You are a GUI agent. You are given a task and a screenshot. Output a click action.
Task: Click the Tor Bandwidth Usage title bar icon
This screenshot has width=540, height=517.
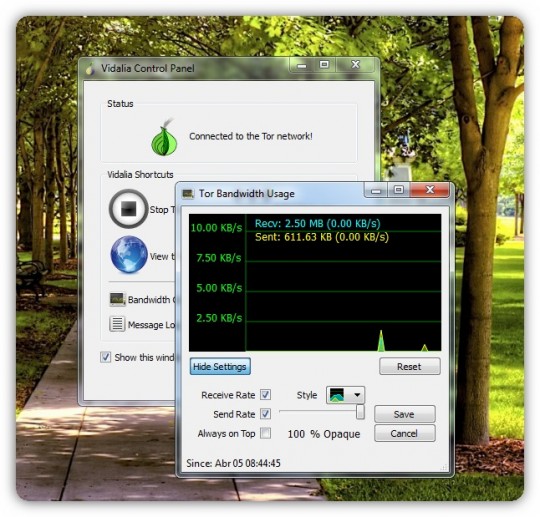(x=188, y=194)
